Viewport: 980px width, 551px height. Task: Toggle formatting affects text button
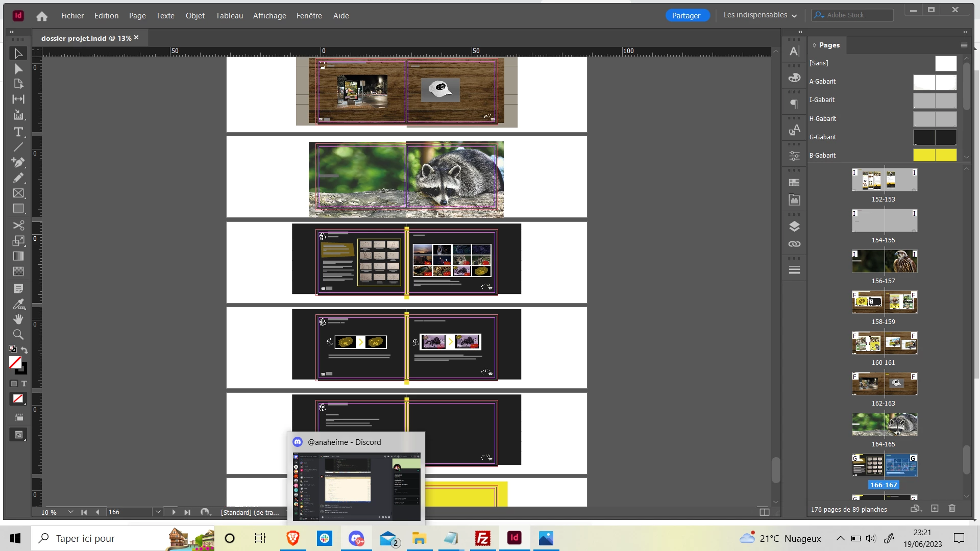(24, 384)
